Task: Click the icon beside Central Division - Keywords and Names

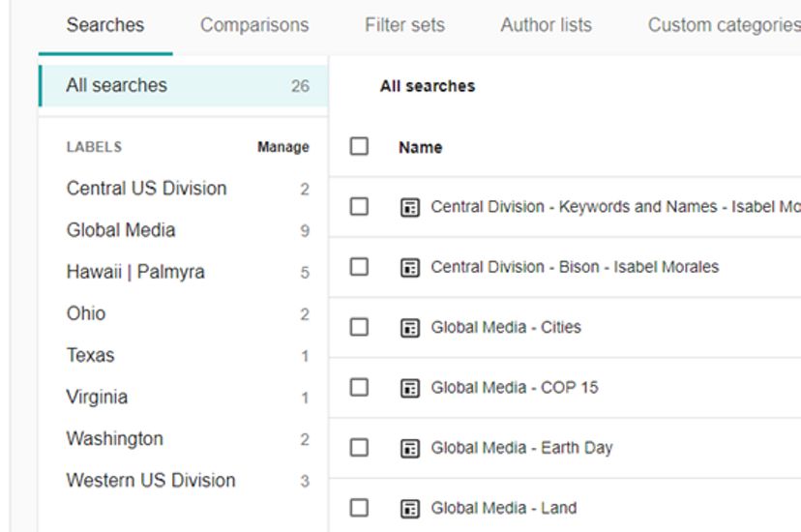Action: [410, 207]
